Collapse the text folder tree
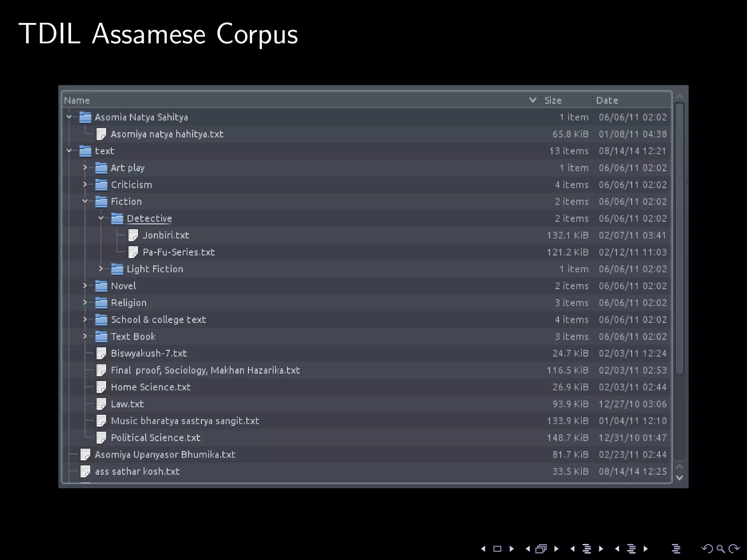The image size is (747, 560). coord(69,151)
